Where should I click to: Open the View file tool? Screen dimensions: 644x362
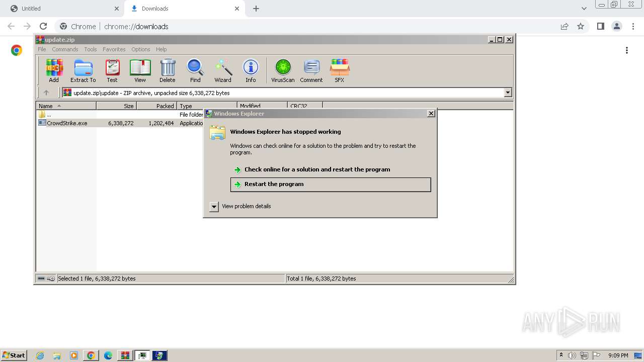tap(140, 70)
